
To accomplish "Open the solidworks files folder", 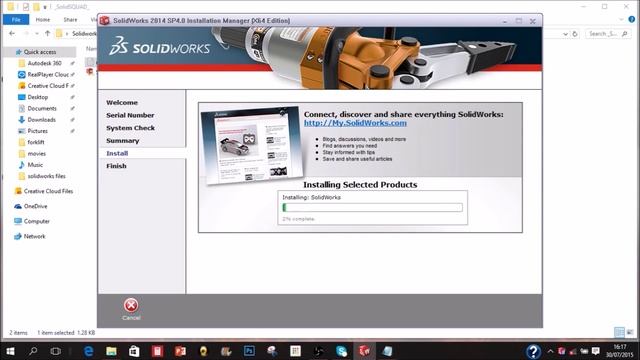I will 46,176.
